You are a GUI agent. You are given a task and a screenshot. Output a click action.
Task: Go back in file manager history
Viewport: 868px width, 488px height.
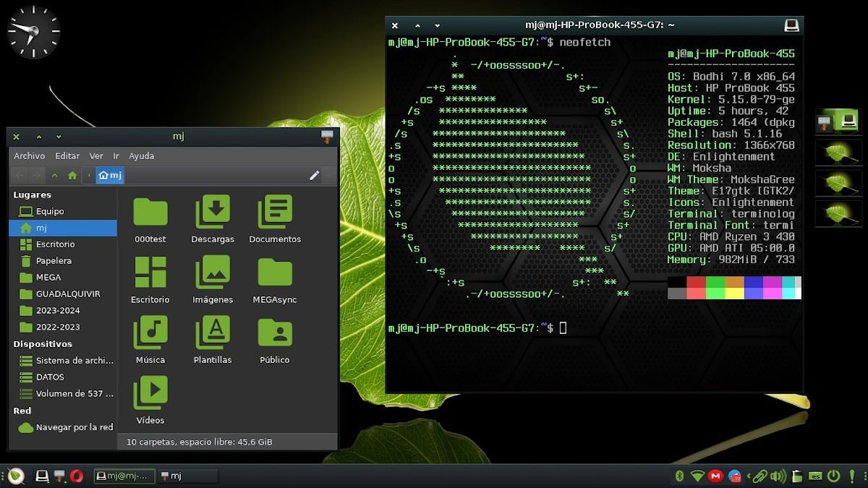coord(20,175)
